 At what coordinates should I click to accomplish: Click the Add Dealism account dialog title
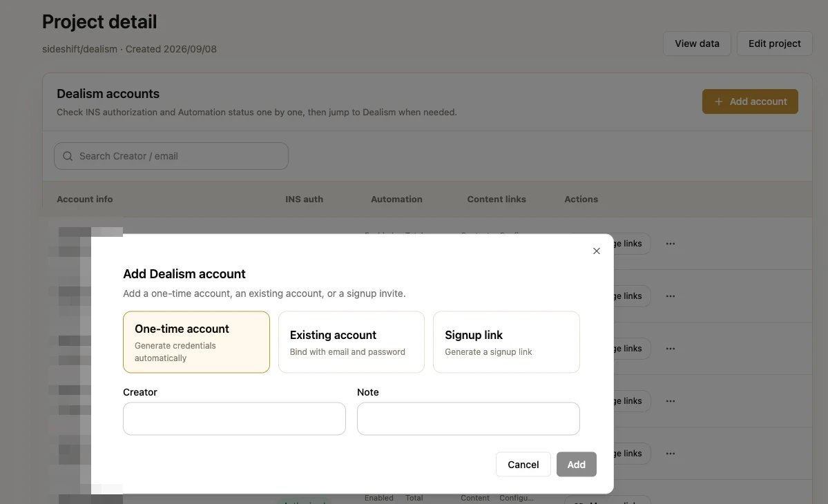click(x=184, y=274)
